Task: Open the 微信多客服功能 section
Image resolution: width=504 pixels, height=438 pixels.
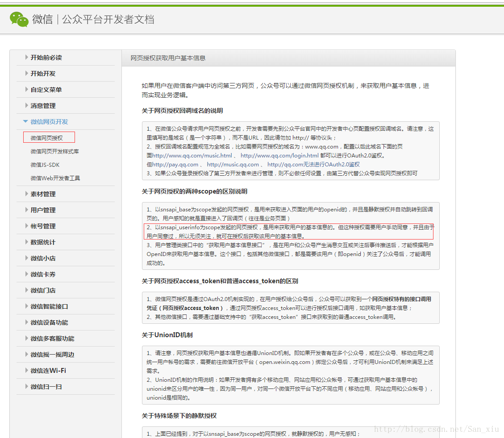Action: (x=52, y=339)
